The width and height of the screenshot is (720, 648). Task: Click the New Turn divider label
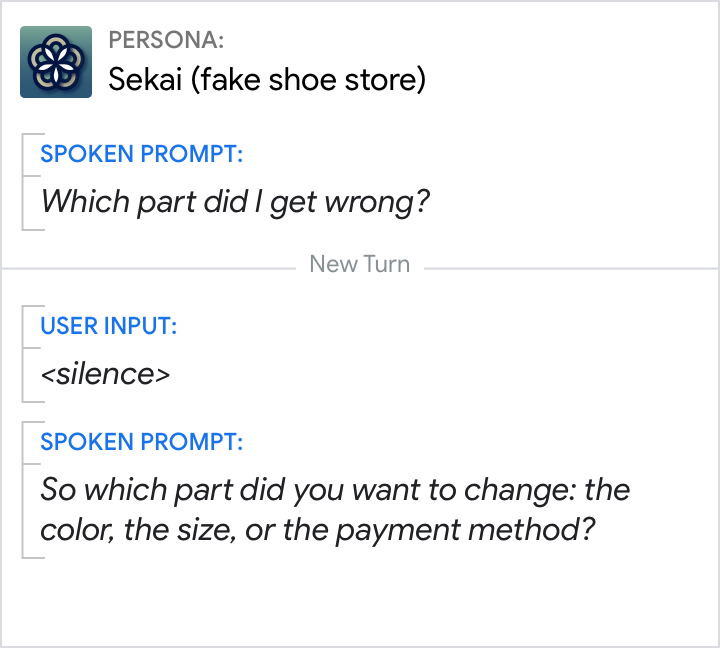coord(360,265)
